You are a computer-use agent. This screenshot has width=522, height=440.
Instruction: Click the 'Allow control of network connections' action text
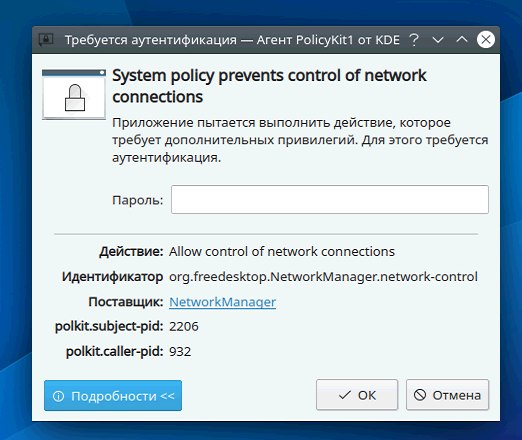282,252
